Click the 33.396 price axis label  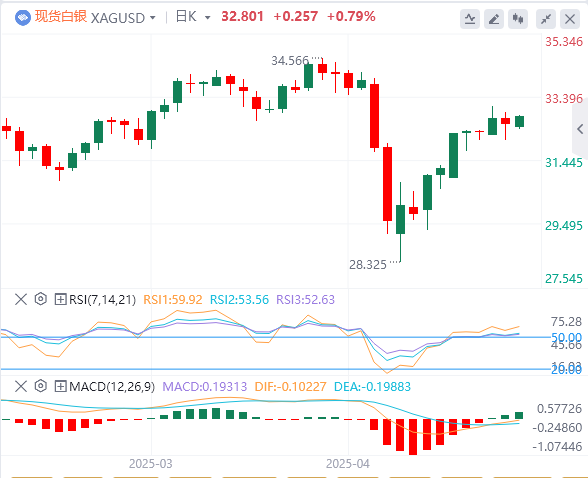coord(564,99)
